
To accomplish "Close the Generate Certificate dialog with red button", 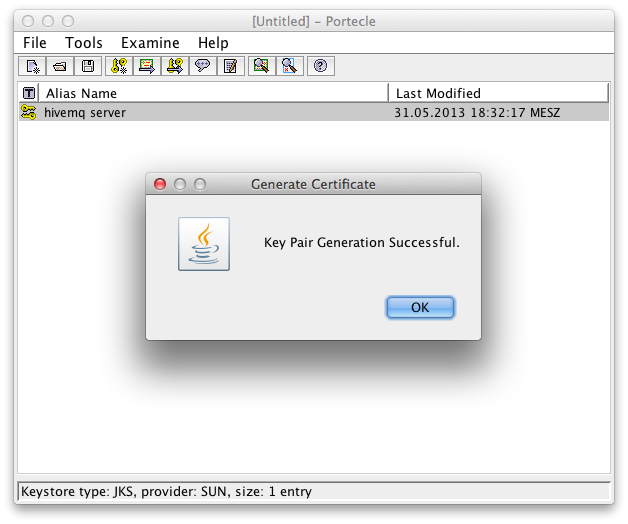I will (x=160, y=184).
